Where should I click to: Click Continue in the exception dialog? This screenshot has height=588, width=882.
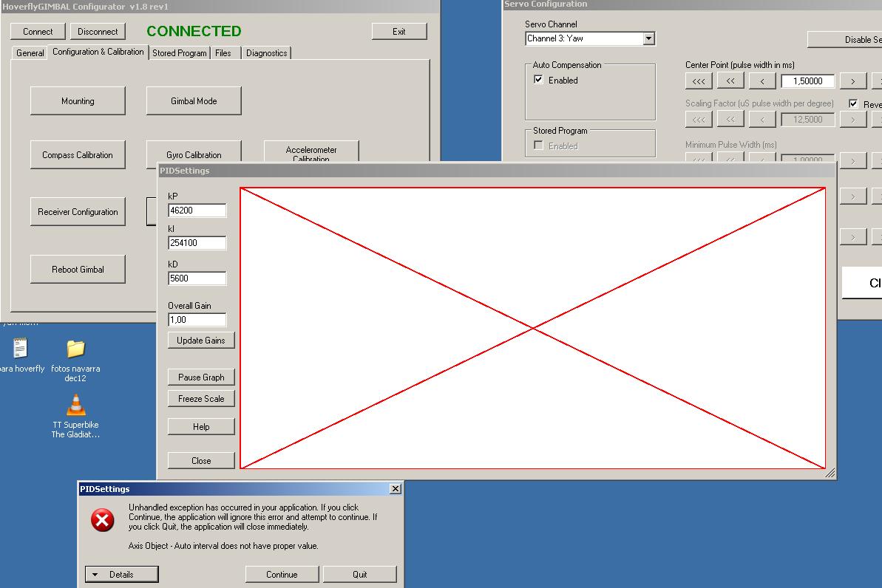[282, 574]
